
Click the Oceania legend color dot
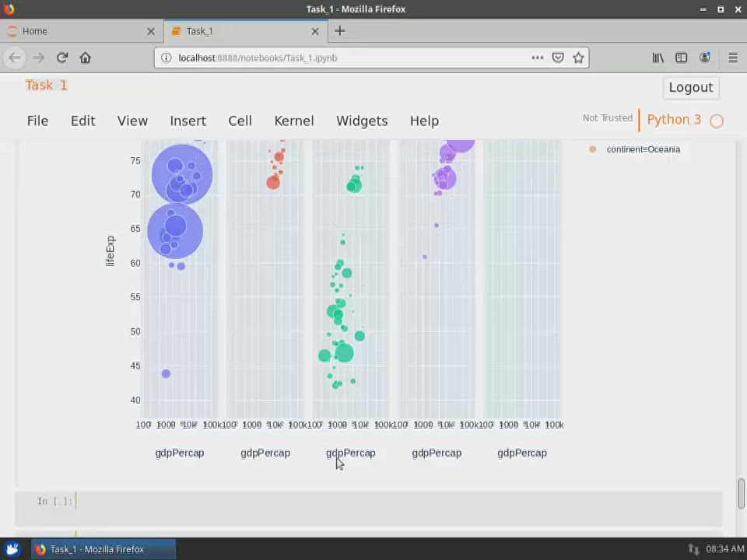[x=592, y=149]
